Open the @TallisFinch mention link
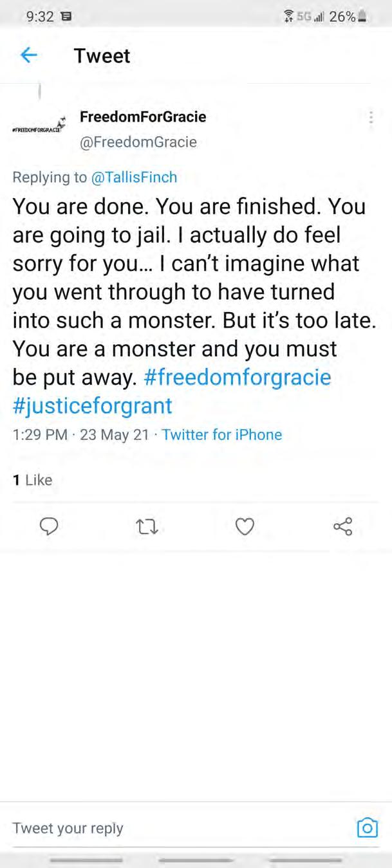 pyautogui.click(x=134, y=177)
